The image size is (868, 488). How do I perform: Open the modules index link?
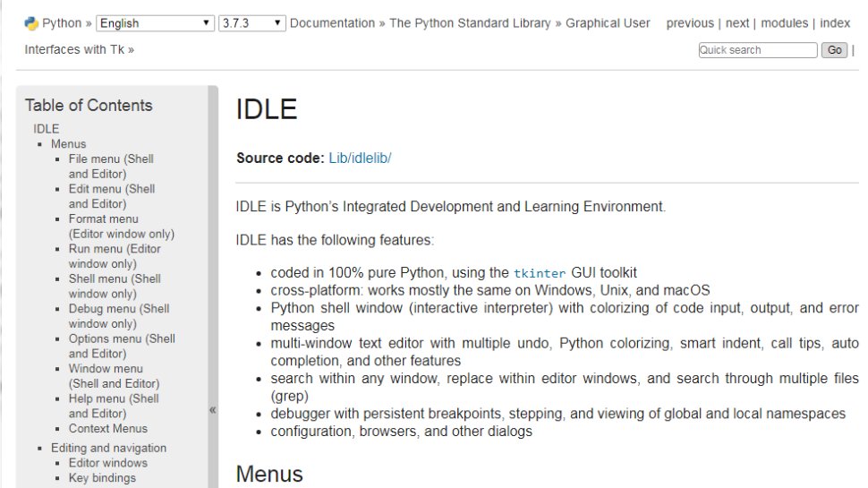785,23
